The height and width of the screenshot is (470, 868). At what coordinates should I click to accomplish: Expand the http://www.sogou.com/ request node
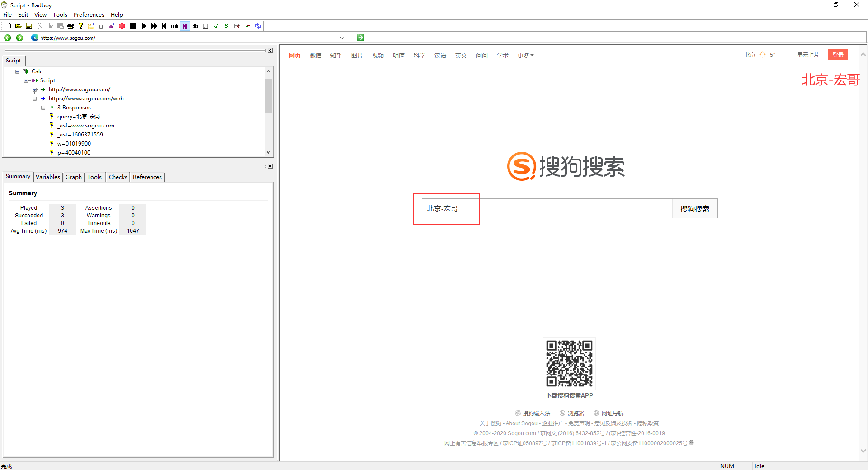coord(34,89)
